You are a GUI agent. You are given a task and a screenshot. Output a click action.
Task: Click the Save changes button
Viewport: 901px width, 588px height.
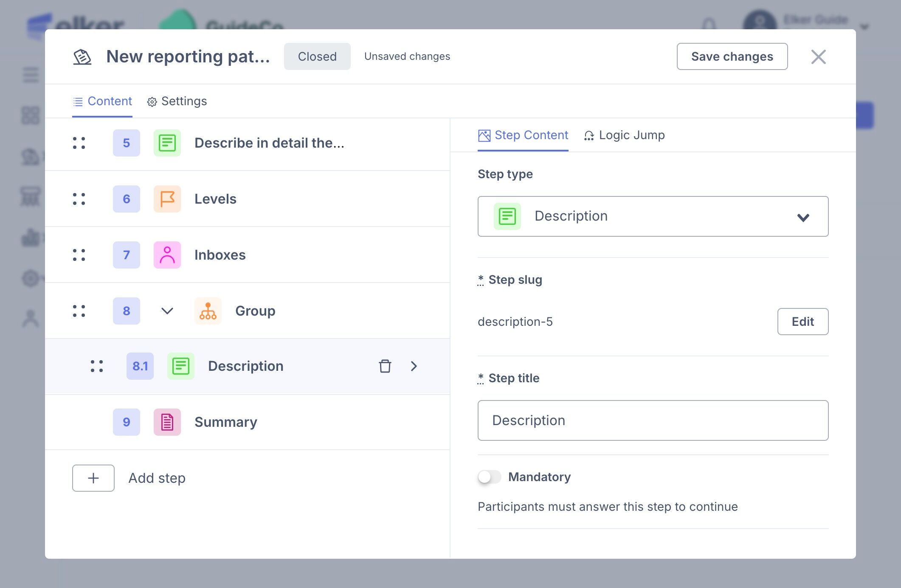(x=732, y=56)
